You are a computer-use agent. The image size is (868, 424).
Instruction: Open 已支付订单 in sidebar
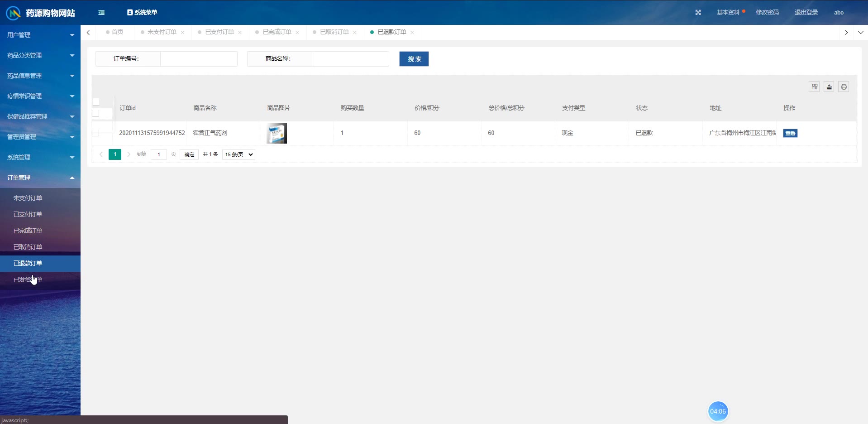click(x=40, y=214)
